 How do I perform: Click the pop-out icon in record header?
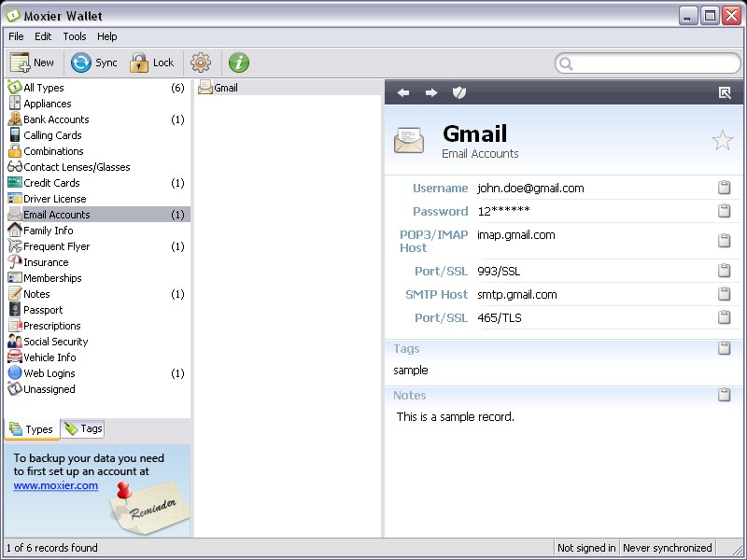pos(725,92)
